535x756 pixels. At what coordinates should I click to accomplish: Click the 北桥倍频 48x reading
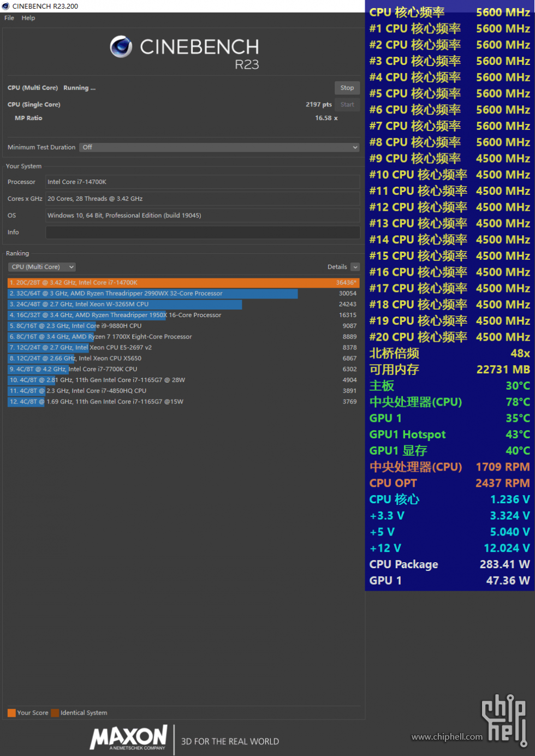[450, 353]
